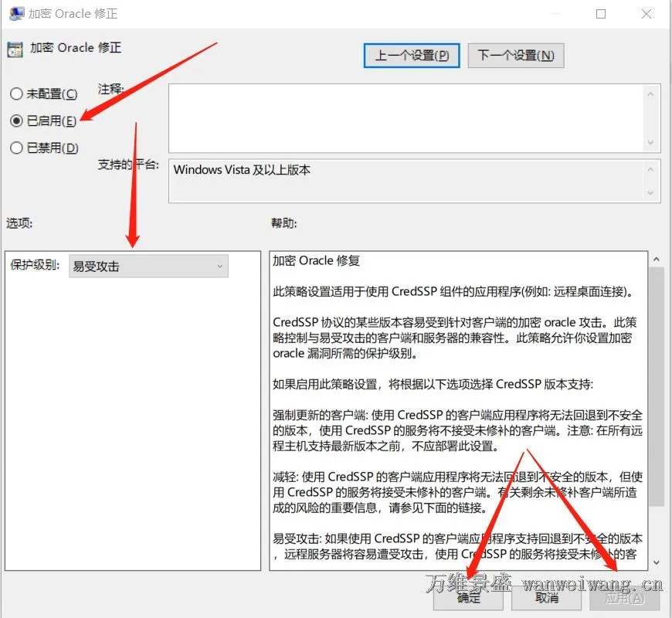Click the '加密 Oracle 修复' help heading
This screenshot has width=672, height=618.
point(316,260)
